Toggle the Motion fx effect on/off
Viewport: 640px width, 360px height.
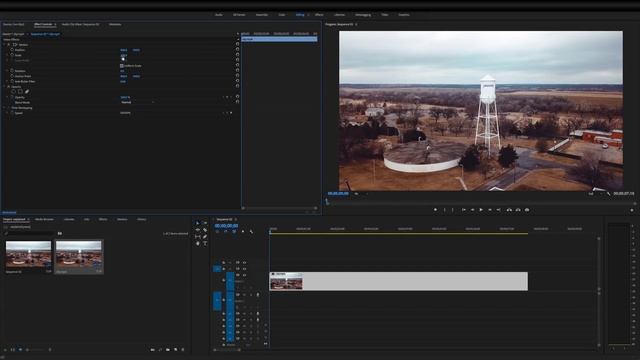click(x=9, y=44)
